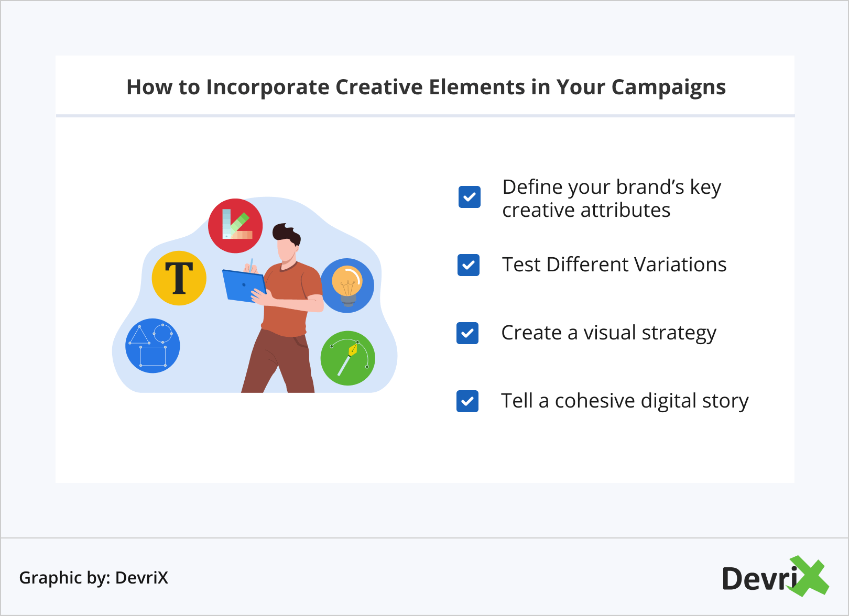Click the blue tablet held by the designer
Viewport: 849px width, 616px height.
[245, 286]
